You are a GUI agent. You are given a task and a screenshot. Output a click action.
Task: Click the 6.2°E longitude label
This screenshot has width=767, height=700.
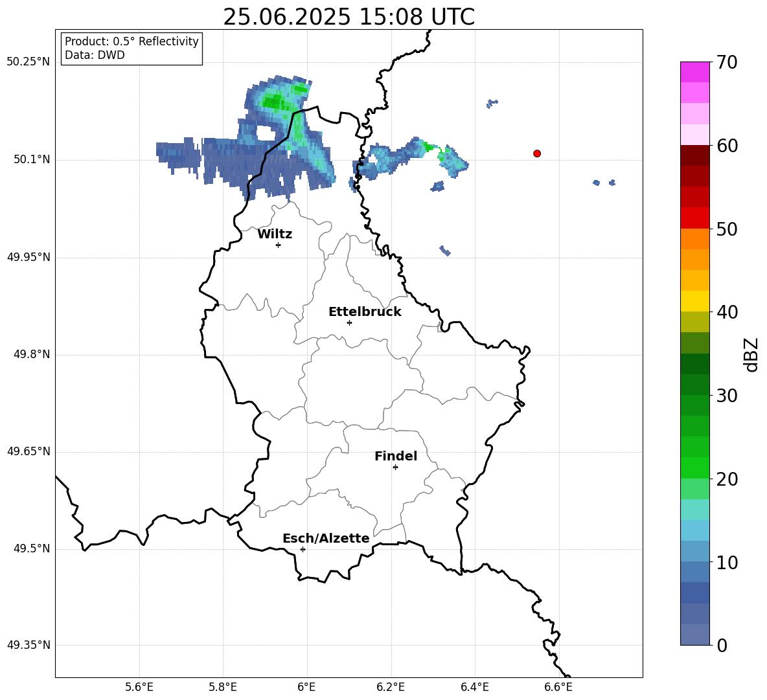(391, 687)
